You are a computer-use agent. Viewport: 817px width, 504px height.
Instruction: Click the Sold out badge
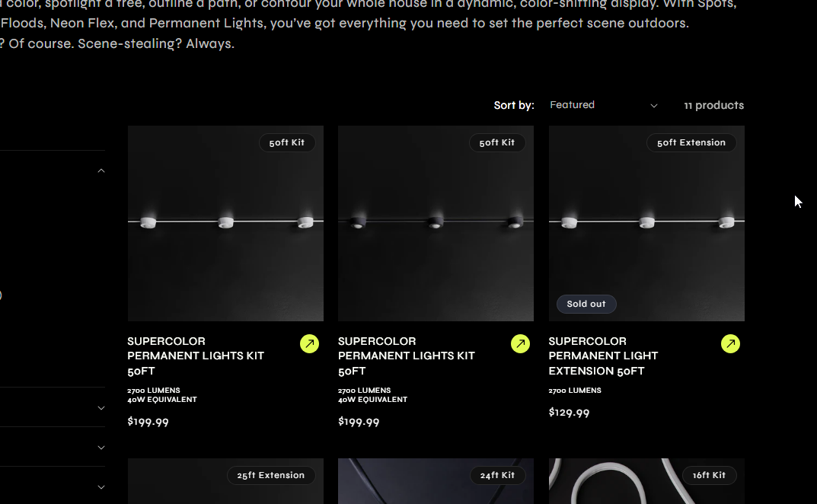click(x=586, y=304)
